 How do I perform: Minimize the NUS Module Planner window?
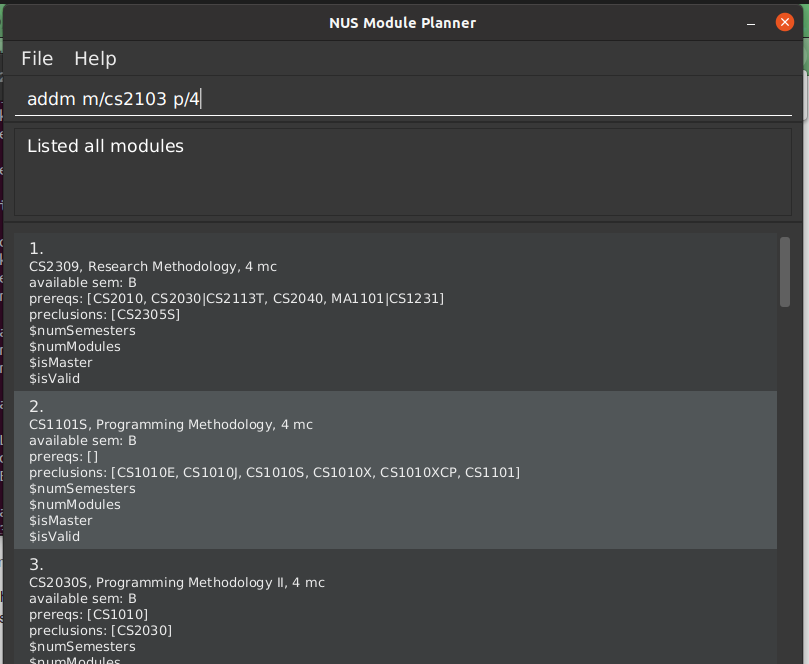pyautogui.click(x=751, y=23)
